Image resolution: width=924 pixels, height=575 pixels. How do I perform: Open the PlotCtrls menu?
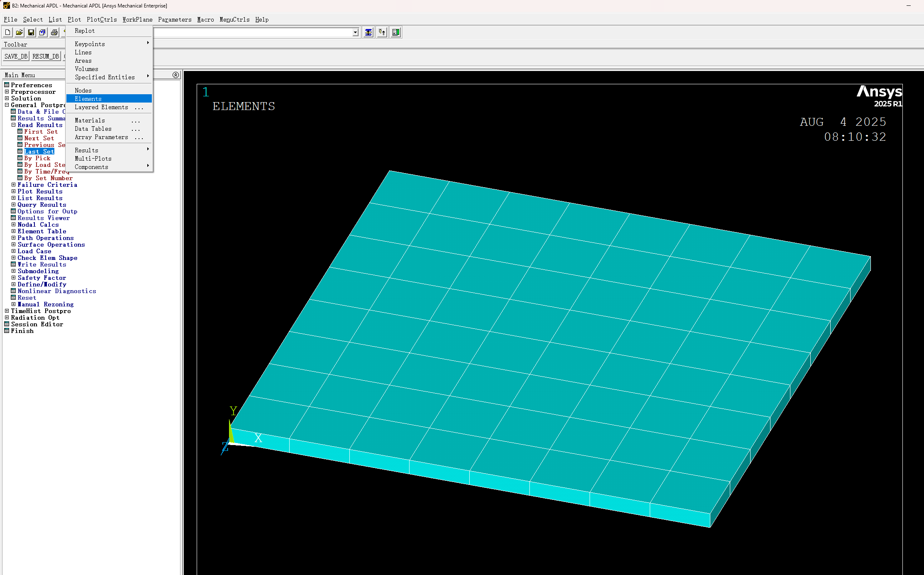(102, 20)
